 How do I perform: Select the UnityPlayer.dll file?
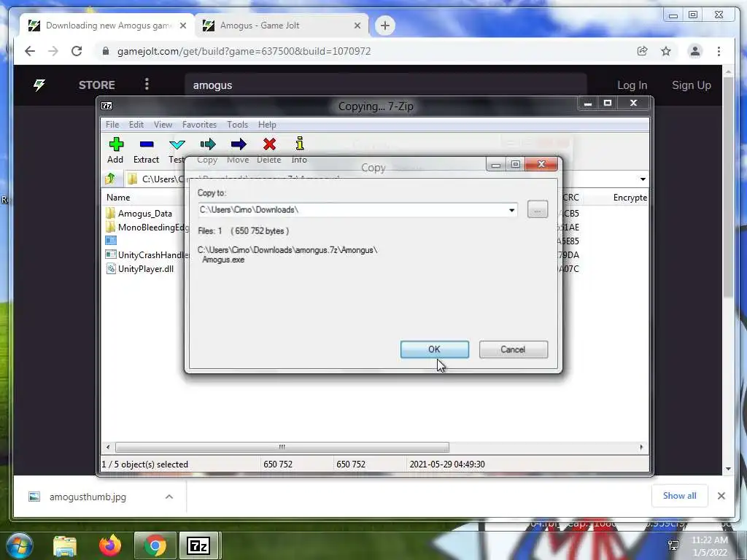point(139,268)
